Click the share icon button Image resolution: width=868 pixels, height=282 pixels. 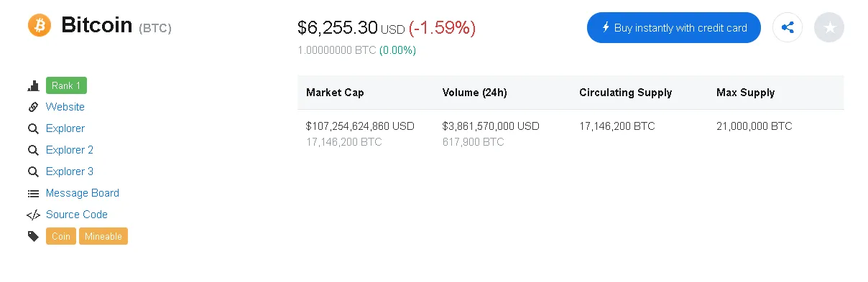coord(788,28)
